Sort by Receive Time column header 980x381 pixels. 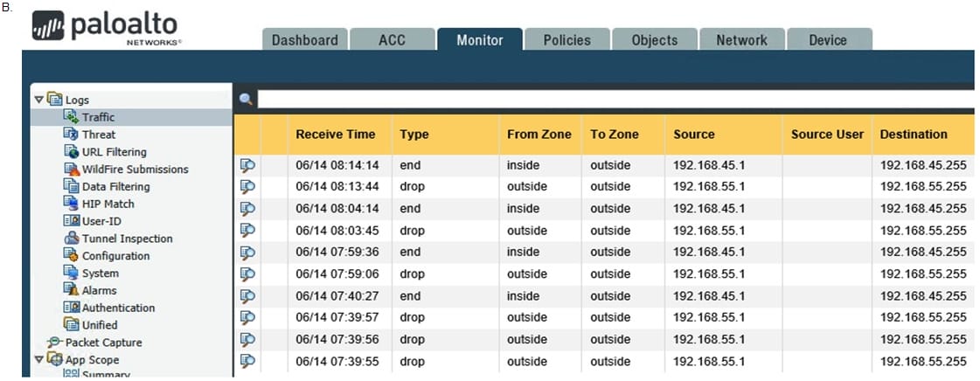tap(335, 135)
